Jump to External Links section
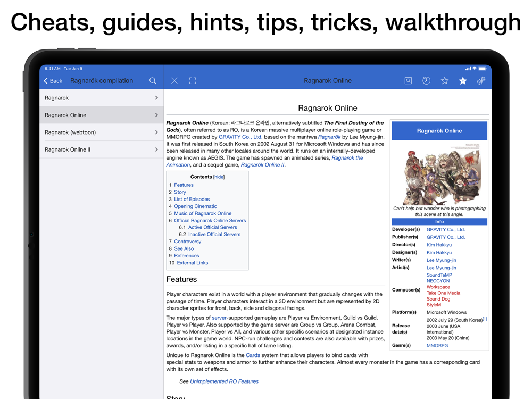This screenshot has height=399, width=532. click(193, 263)
